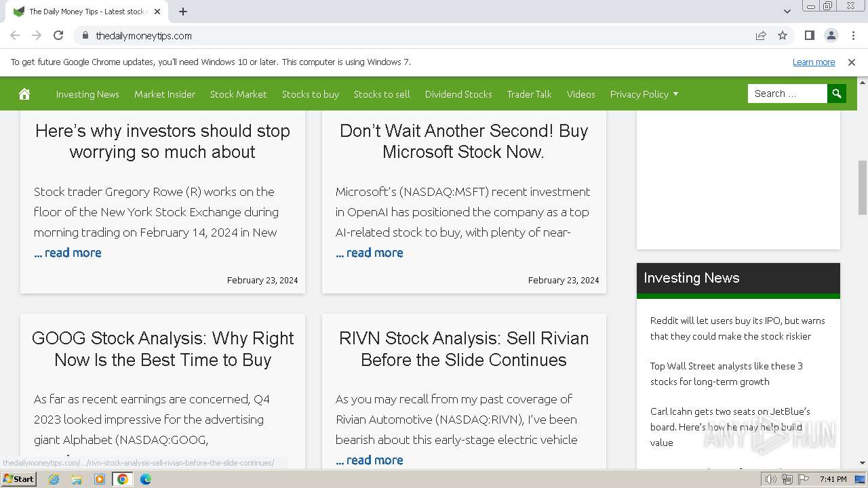The image size is (868, 488).
Task: Open Top Wall Street analysts sidebar link
Action: 726,373
